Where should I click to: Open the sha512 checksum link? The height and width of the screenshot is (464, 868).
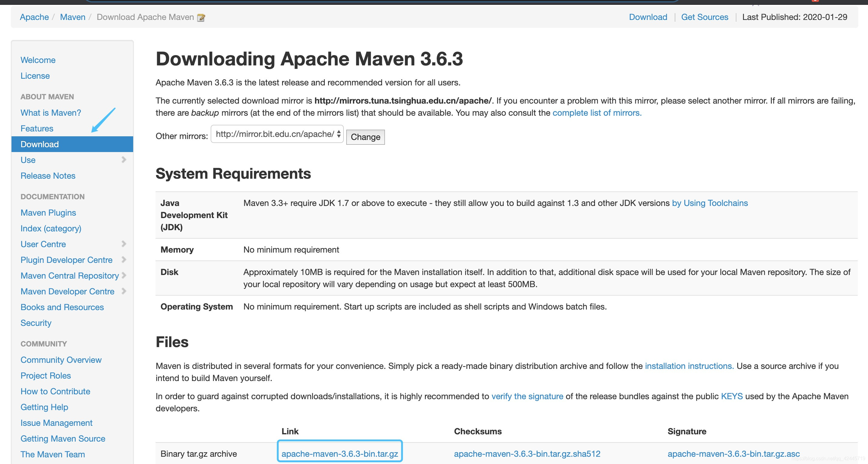click(x=527, y=454)
